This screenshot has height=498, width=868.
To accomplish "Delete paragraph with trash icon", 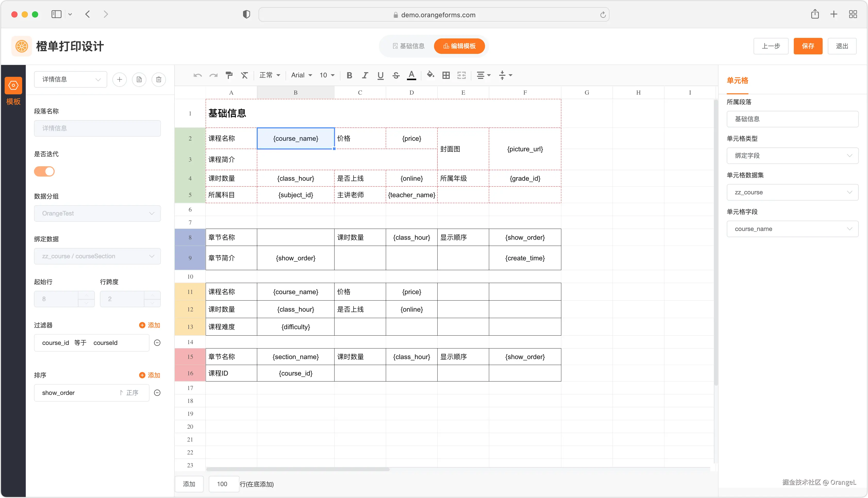I will tap(158, 79).
